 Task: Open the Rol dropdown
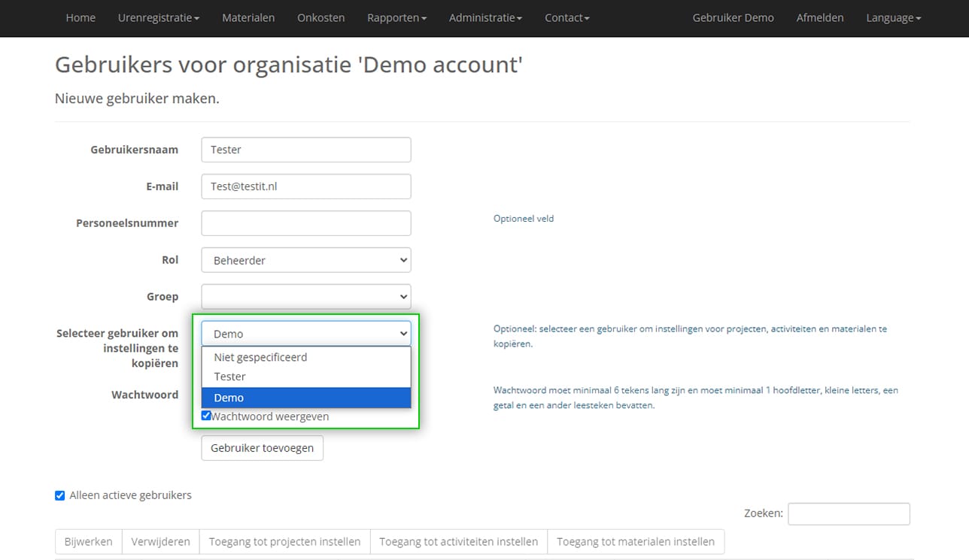point(306,260)
